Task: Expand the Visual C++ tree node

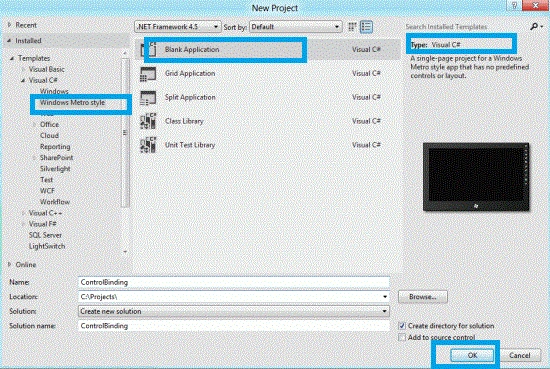Action: tap(23, 213)
